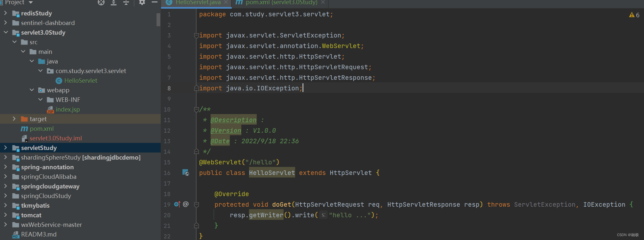The image size is (644, 240).
Task: Close the HelloServlet.java tab
Action: point(226,2)
